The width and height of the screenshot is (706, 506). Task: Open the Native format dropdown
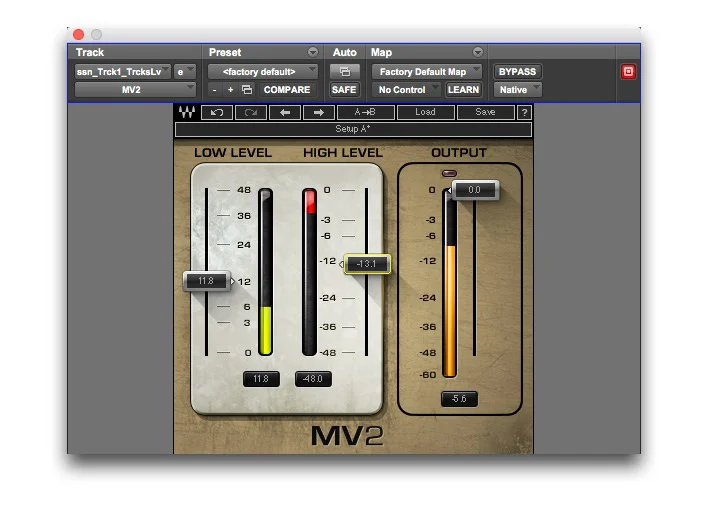click(517, 90)
